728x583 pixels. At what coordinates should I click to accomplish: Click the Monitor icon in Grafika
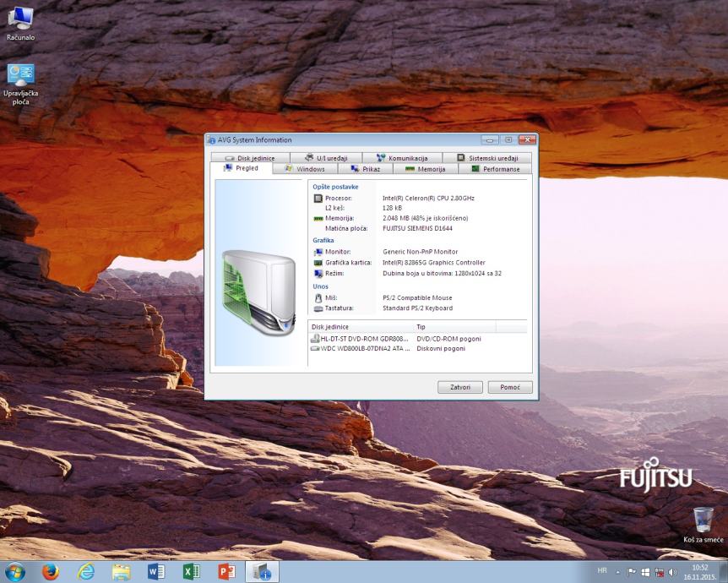(x=318, y=252)
